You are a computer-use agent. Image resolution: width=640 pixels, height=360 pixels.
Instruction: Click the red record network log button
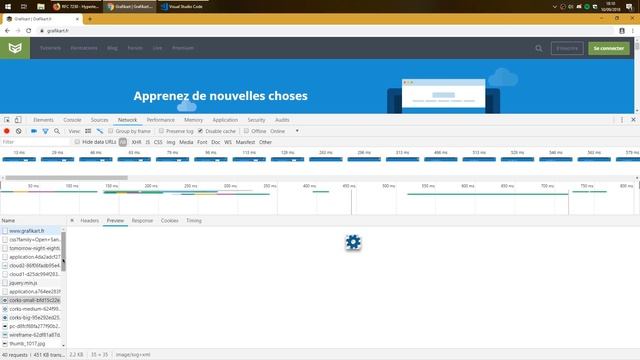7,131
